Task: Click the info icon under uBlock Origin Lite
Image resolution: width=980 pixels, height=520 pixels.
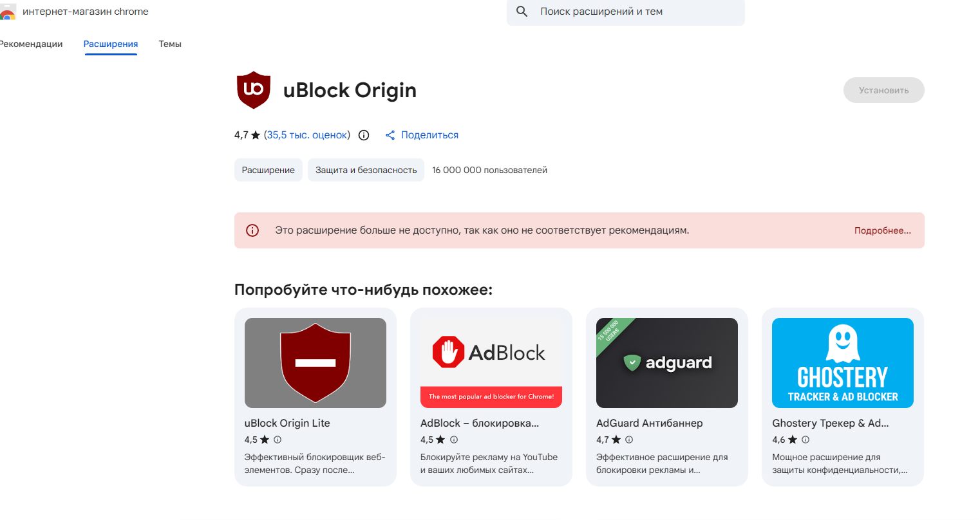Action: (278, 440)
